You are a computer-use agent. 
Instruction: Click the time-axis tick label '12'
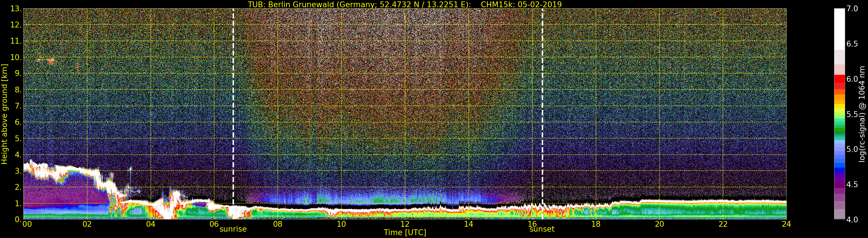click(x=405, y=224)
